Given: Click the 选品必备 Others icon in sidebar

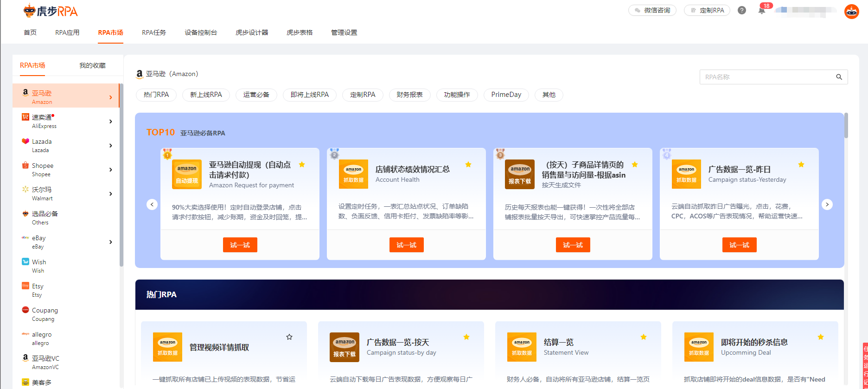Looking at the screenshot, I should [x=26, y=213].
